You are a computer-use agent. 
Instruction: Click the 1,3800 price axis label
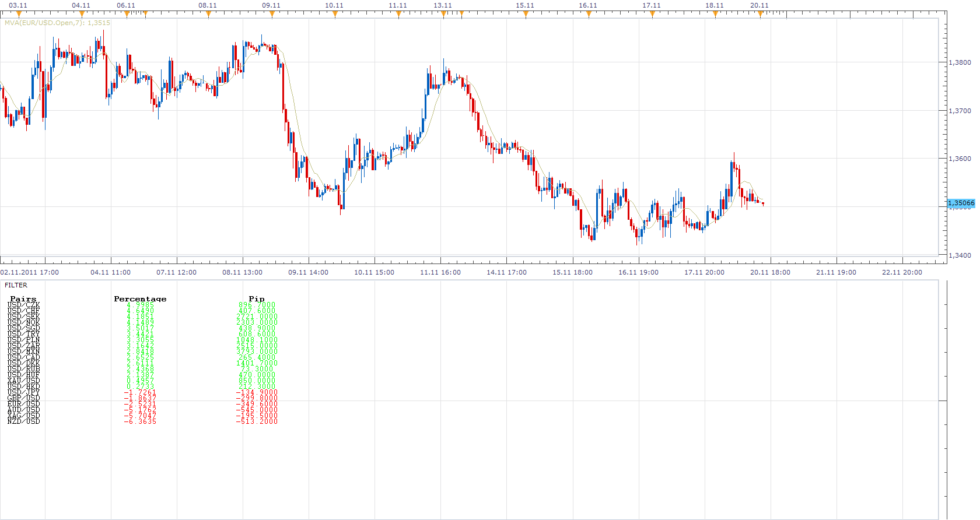tap(960, 62)
